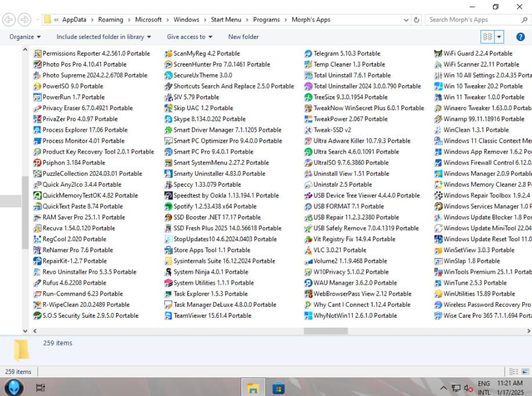The width and height of the screenshot is (532, 396).
Task: Refresh the Morph's Apps folder
Action: pyautogui.click(x=417, y=20)
